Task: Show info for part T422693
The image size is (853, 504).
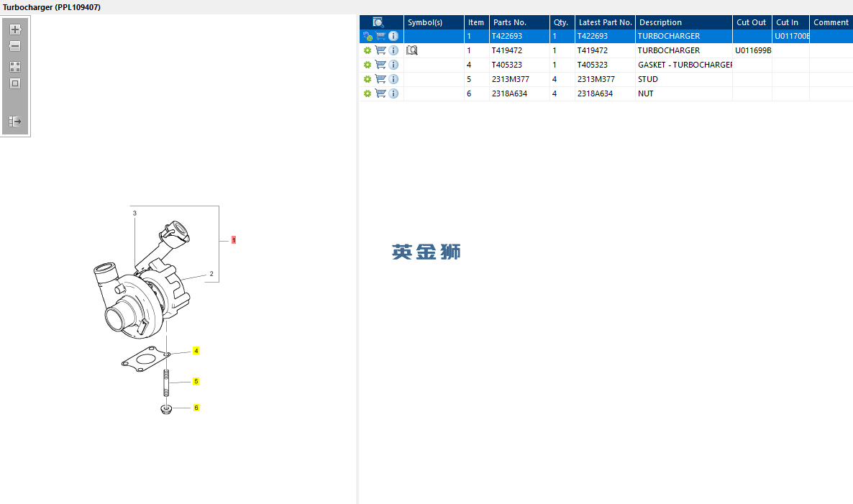Action: coord(393,36)
